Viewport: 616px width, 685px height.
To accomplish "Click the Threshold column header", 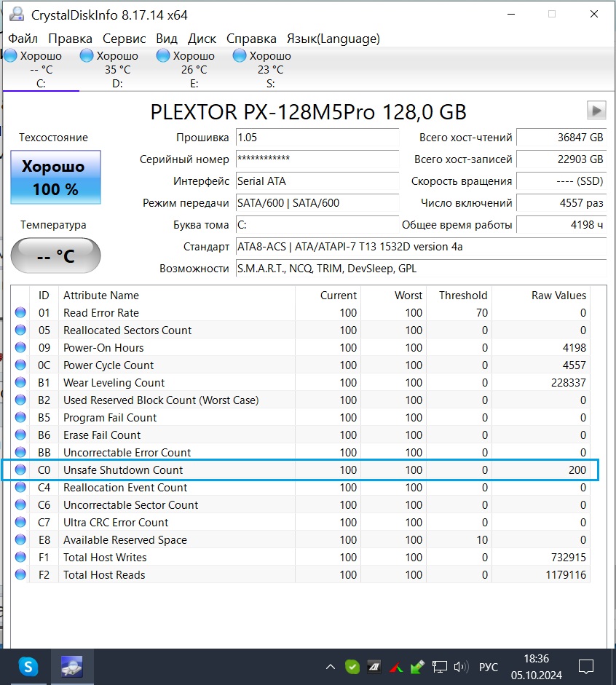I will click(x=459, y=296).
